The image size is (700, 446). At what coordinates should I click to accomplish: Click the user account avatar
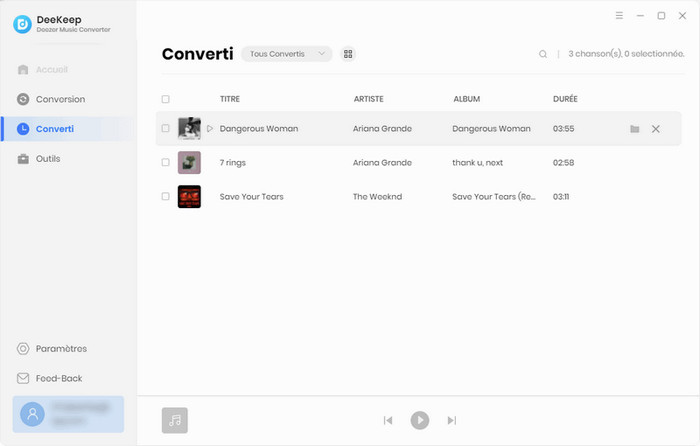[32, 414]
